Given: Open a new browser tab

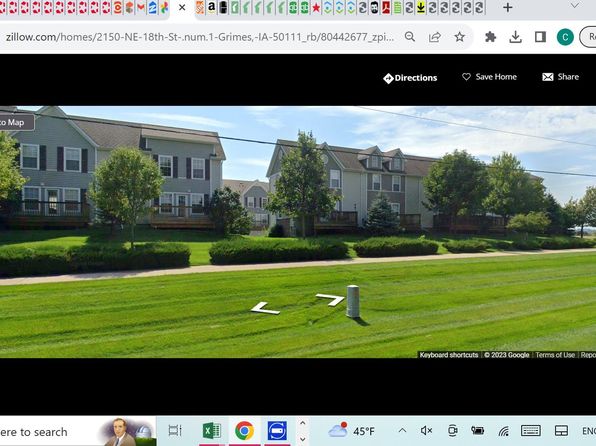Looking at the screenshot, I should [507, 7].
